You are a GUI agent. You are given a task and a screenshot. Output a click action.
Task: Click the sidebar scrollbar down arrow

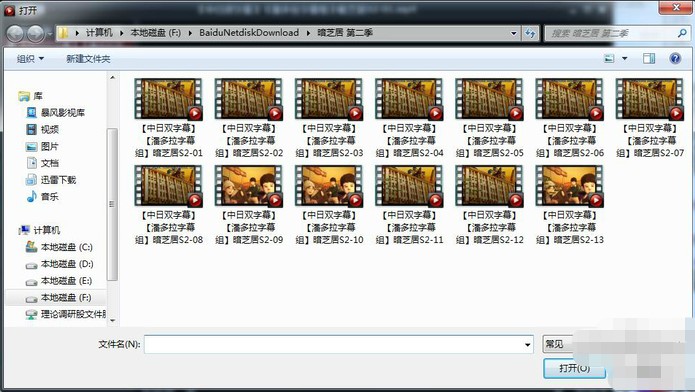(x=113, y=320)
